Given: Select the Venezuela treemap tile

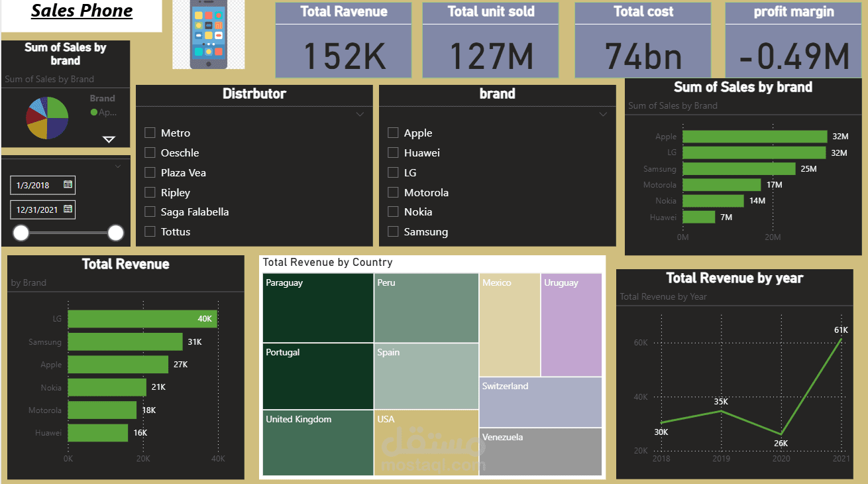Looking at the screenshot, I should 541,452.
